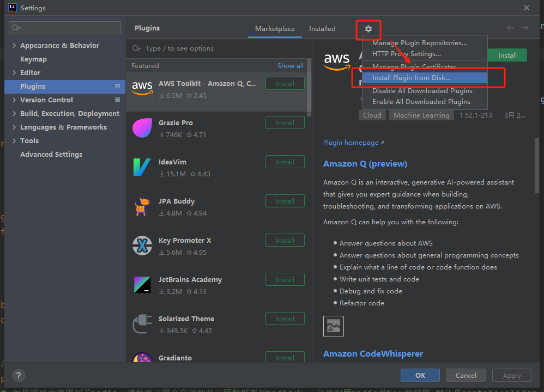Screen dimensions: 544x392
Task: Expand Build, Execution, Deployment section
Action: pos(14,113)
